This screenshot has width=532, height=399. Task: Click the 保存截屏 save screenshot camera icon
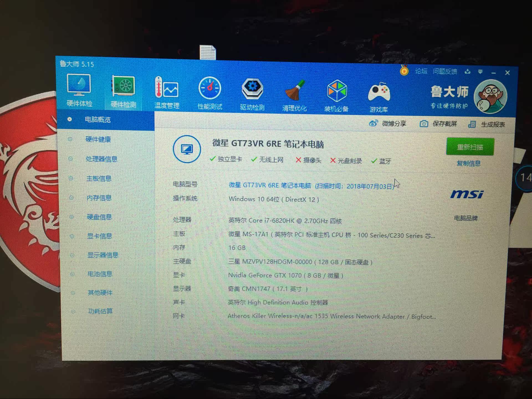pyautogui.click(x=424, y=124)
